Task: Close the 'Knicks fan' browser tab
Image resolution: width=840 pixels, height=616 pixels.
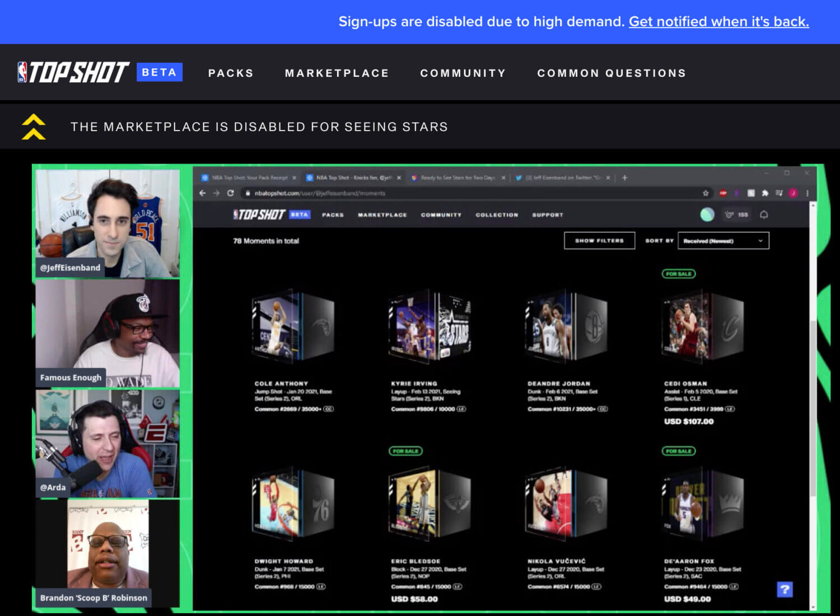Action: coord(399,178)
